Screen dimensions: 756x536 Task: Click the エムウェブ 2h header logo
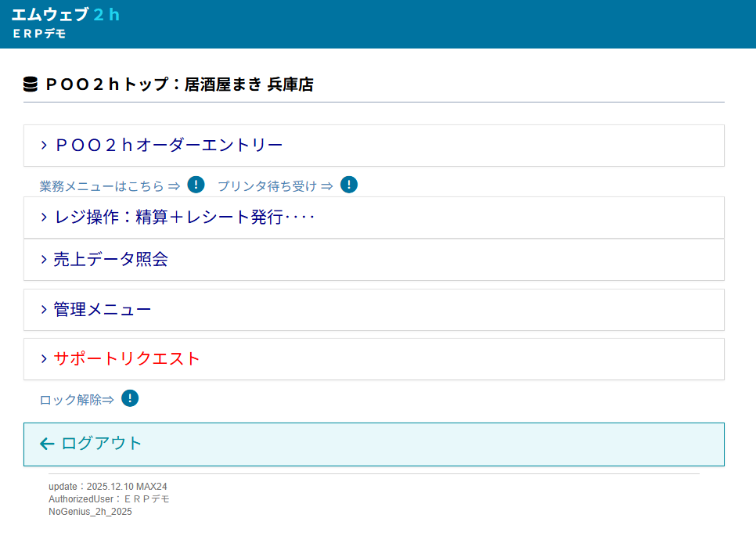(x=66, y=15)
